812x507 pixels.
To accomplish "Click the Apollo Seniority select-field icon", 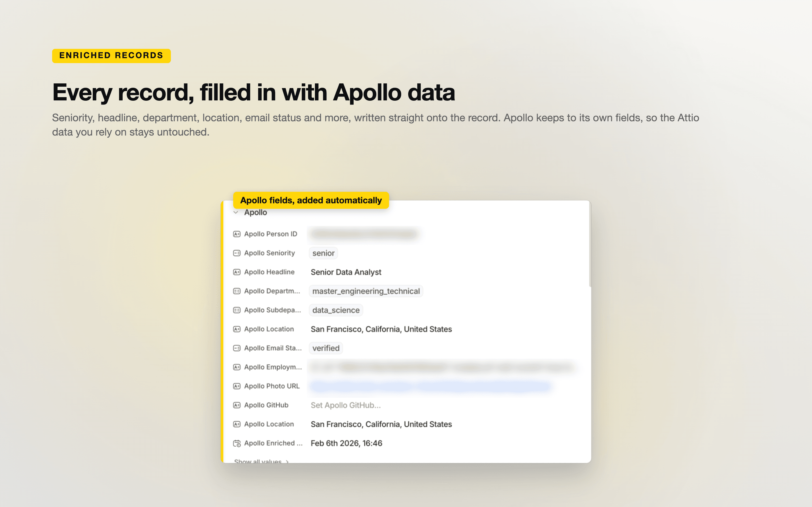I will coord(237,253).
